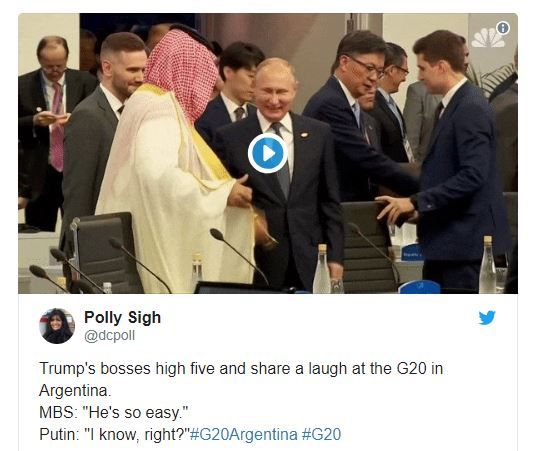Click the NBC peacock logo watermark
Image resolution: width=544 pixels, height=451 pixels.
pyautogui.click(x=487, y=38)
